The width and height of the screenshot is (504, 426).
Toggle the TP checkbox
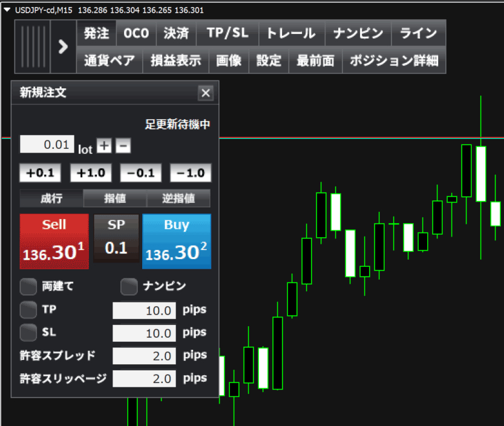click(x=28, y=310)
